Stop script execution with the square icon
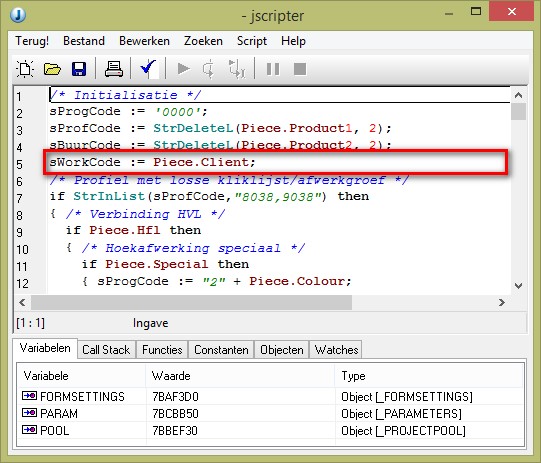The image size is (541, 463). point(300,69)
